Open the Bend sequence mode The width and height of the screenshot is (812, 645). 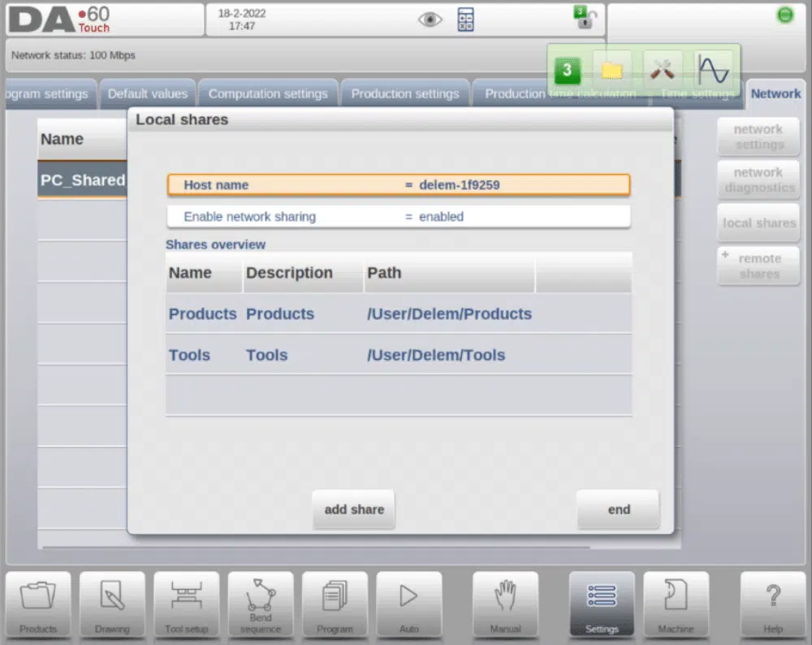pyautogui.click(x=261, y=604)
